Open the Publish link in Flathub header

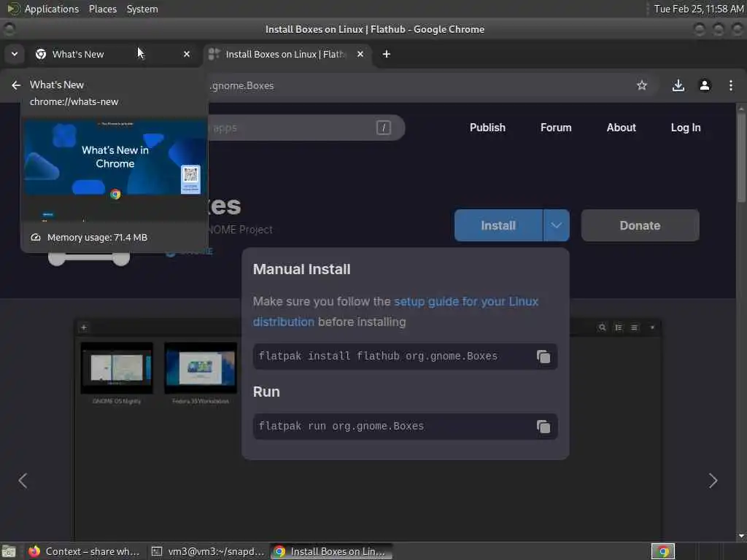[487, 128]
